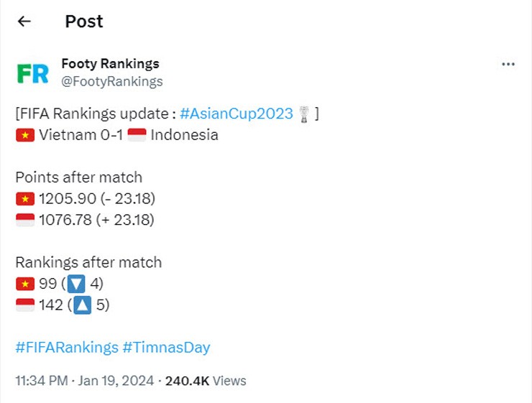The height and width of the screenshot is (403, 532).
Task: Click Indonesia flag next to ranking 142
Action: pos(25,305)
